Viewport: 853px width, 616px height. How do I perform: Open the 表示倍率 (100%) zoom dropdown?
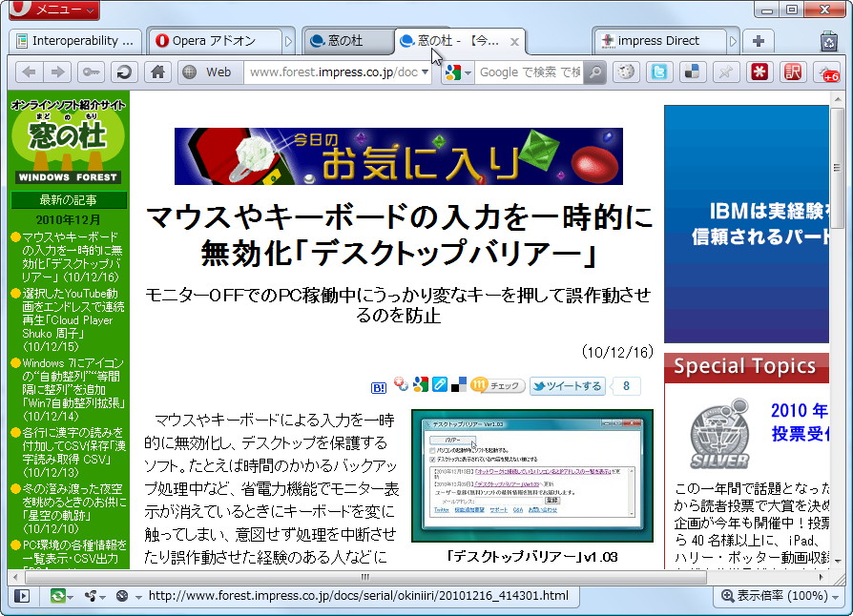click(x=780, y=596)
